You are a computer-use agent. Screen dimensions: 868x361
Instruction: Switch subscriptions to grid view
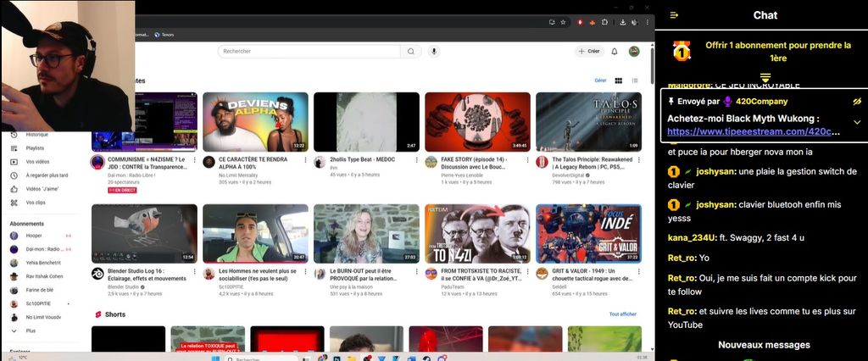[619, 81]
